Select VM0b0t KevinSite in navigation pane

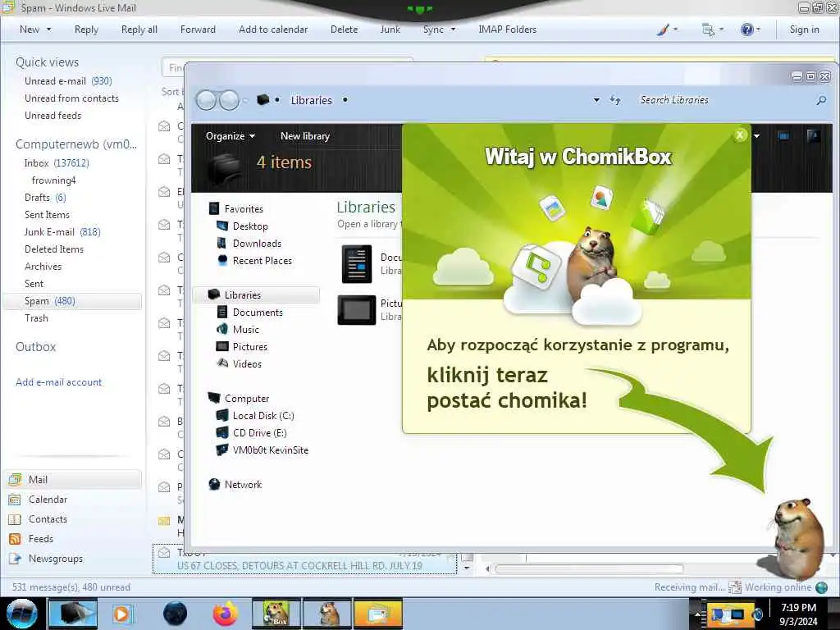coord(262,450)
